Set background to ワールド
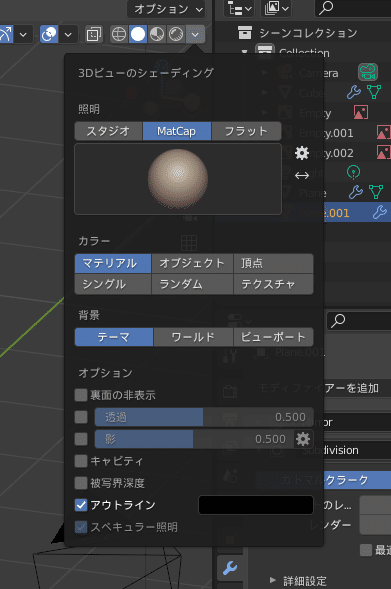 coord(193,337)
